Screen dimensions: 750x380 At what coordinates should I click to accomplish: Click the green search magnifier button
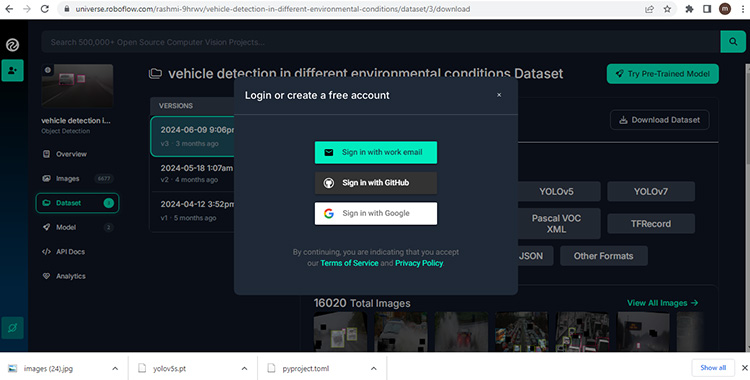[x=733, y=42]
